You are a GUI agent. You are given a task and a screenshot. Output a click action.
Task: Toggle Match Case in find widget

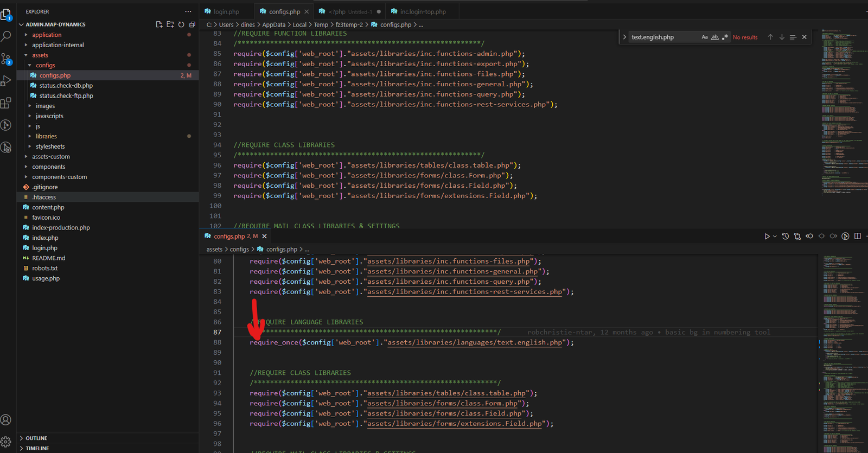point(705,37)
